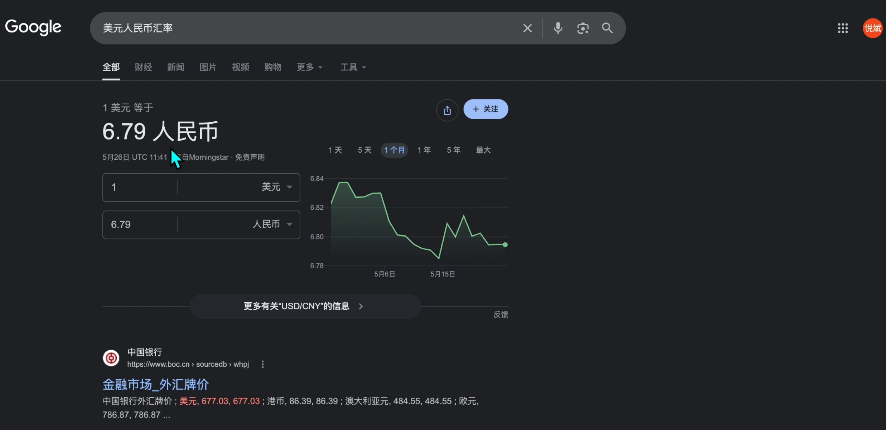Switch to the 视频 tab

(241, 67)
